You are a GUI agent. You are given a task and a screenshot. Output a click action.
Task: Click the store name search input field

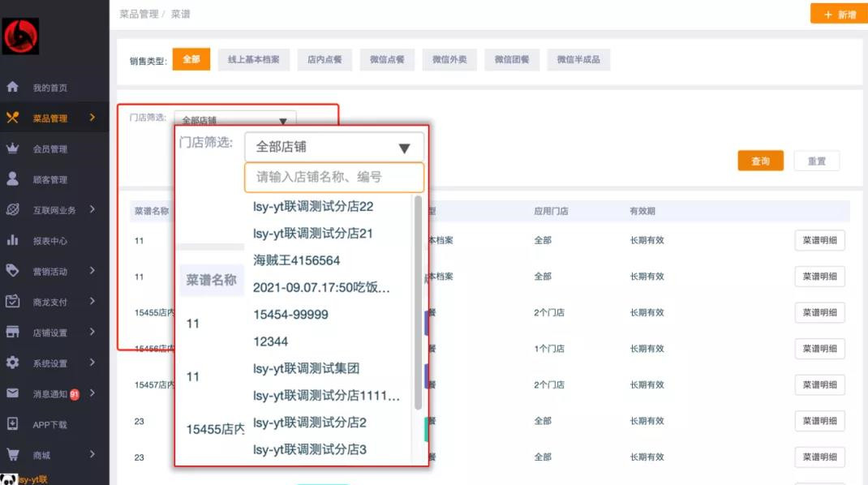(x=333, y=177)
